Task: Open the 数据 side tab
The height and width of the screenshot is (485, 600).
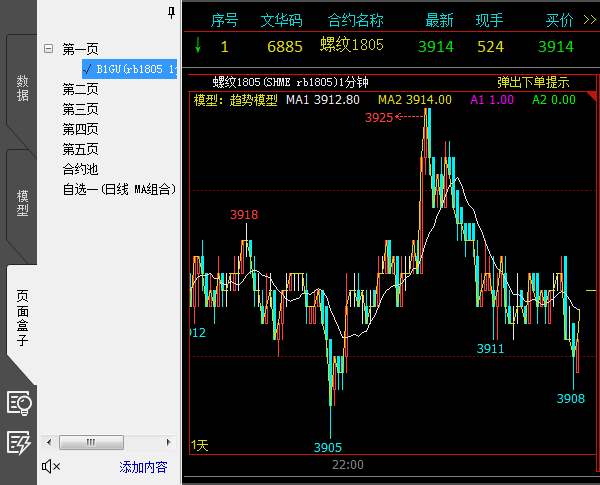Action: (x=20, y=88)
